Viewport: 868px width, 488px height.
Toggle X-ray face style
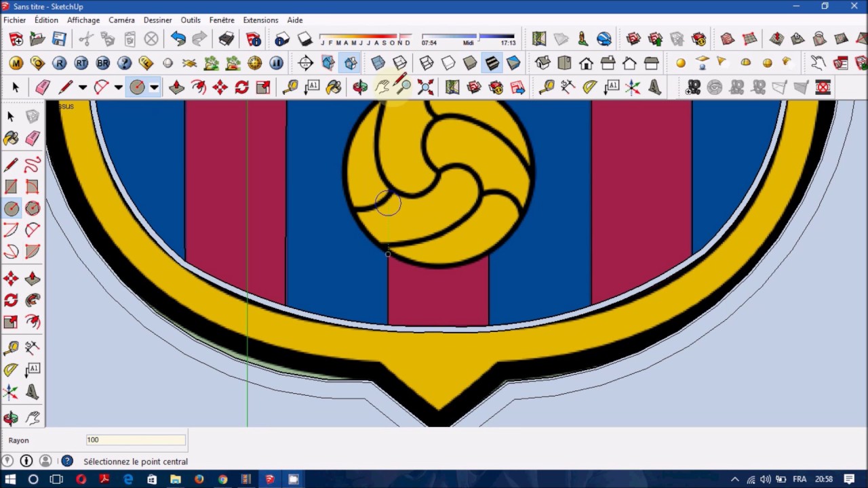click(378, 63)
